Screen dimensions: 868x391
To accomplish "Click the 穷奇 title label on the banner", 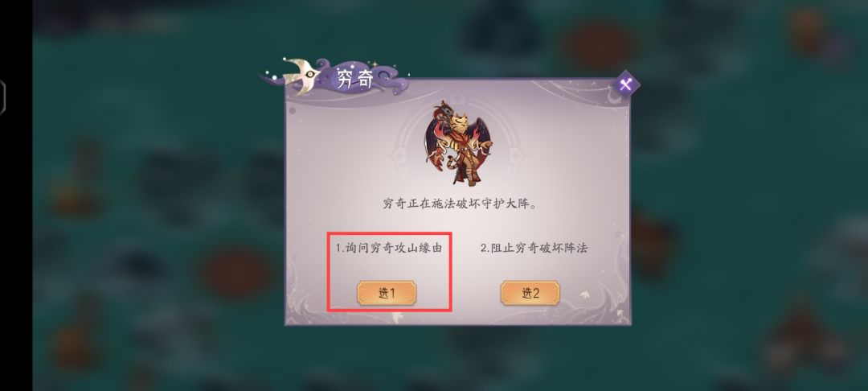I will [355, 79].
